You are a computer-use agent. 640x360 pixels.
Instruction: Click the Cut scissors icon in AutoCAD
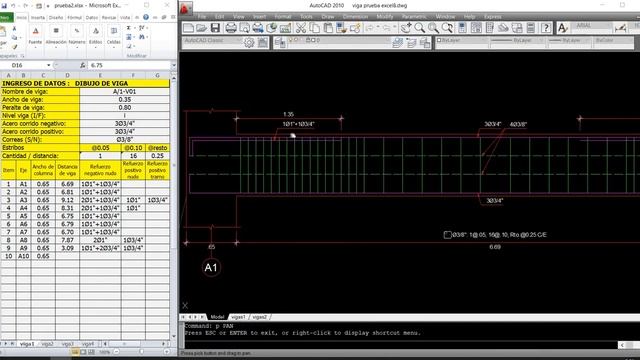(301, 28)
